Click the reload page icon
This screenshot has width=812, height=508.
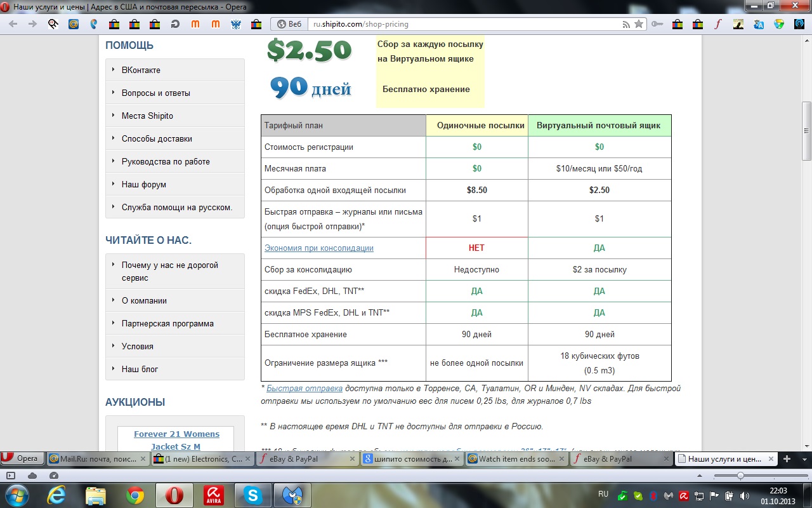[175, 24]
